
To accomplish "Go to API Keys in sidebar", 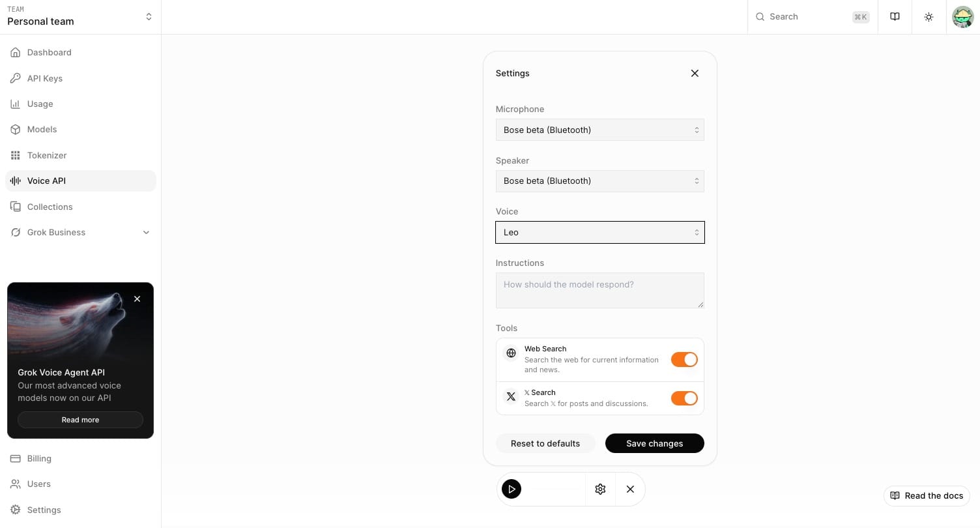I will pos(45,78).
